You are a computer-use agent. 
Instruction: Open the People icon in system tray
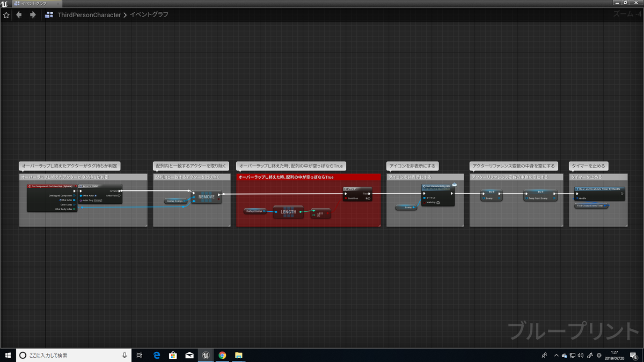click(x=545, y=355)
